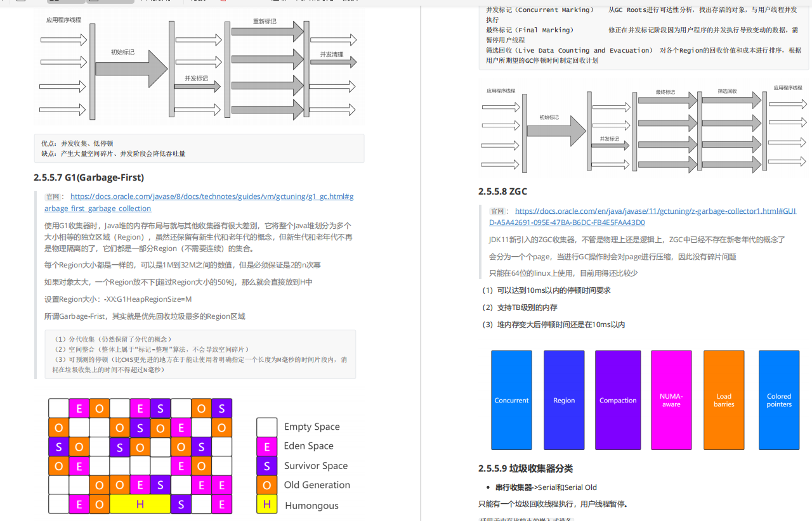812x521 pixels.
Task: Click the 缺点：产生大量空间碎片 line
Action: pyautogui.click(x=113, y=153)
